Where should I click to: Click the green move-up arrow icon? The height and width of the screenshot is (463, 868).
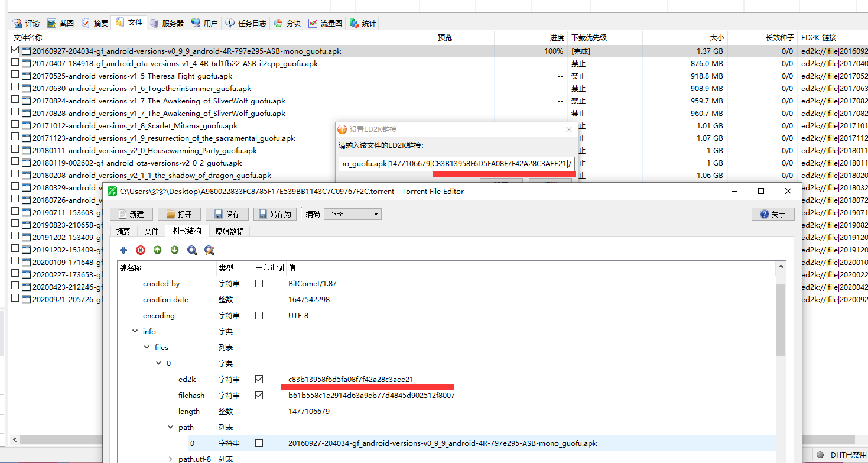[158, 250]
